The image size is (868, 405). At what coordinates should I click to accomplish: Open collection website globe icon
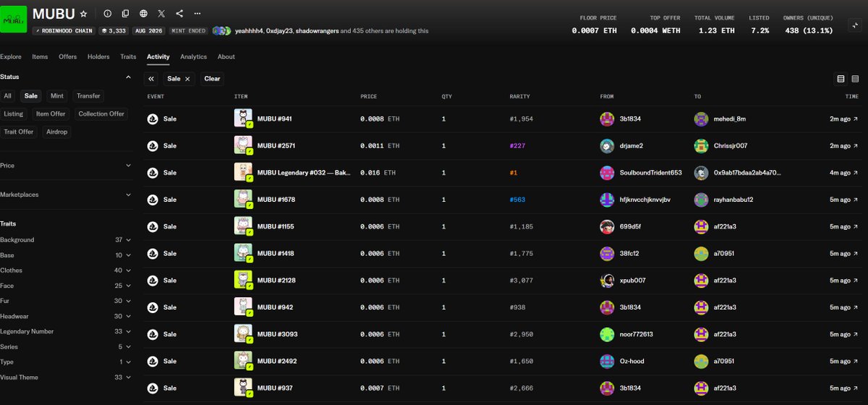pyautogui.click(x=144, y=14)
